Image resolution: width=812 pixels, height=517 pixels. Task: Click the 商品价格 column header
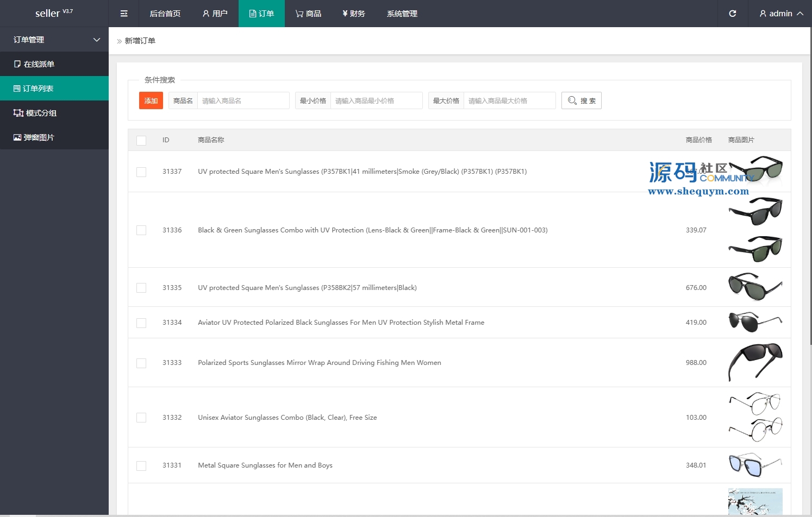(699, 140)
